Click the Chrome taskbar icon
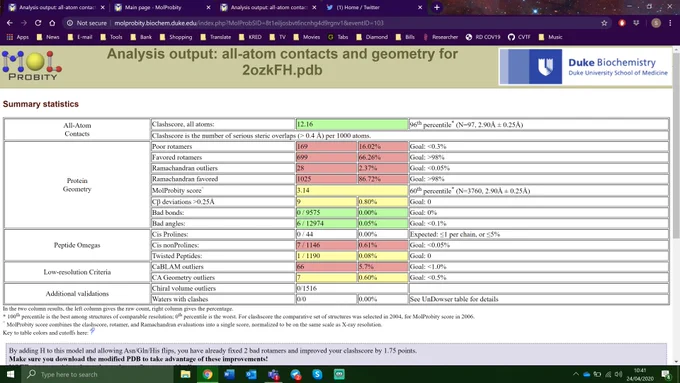The image size is (680, 383). click(x=208, y=374)
